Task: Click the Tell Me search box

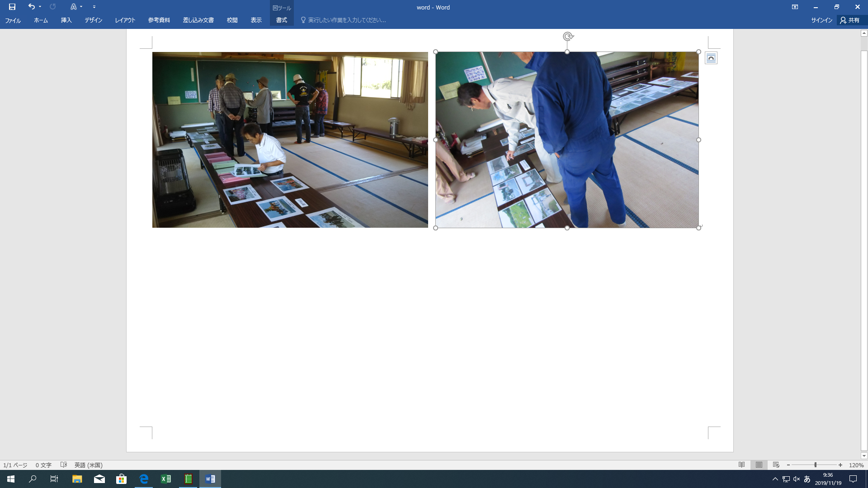Action: coord(344,20)
